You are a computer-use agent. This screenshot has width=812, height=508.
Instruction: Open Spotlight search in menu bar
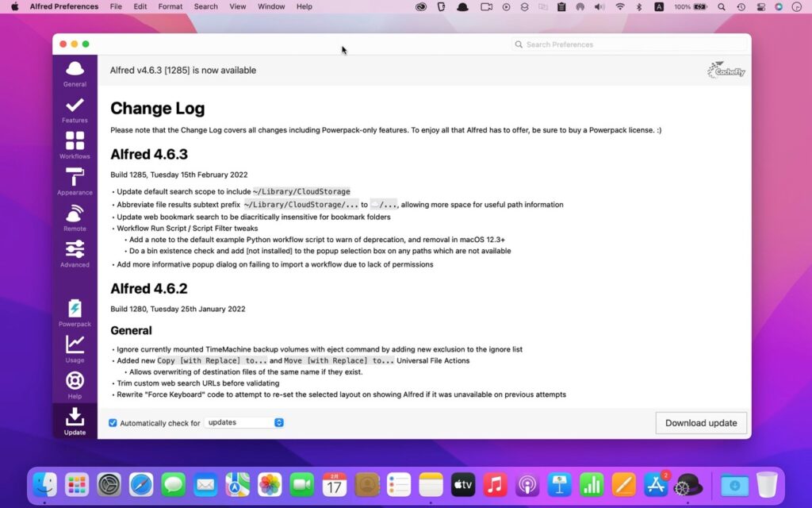[x=722, y=6]
